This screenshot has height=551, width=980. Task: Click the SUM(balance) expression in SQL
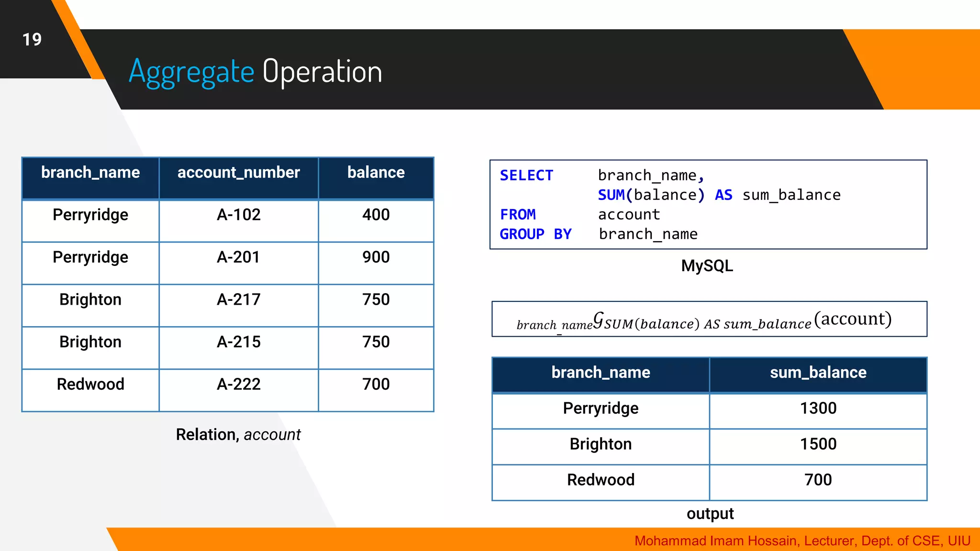pos(651,195)
